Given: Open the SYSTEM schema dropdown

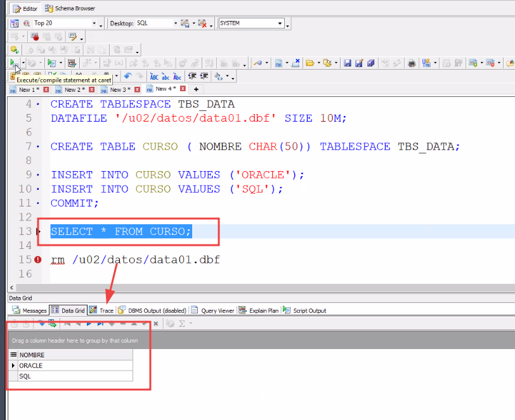Looking at the screenshot, I should coord(280,23).
